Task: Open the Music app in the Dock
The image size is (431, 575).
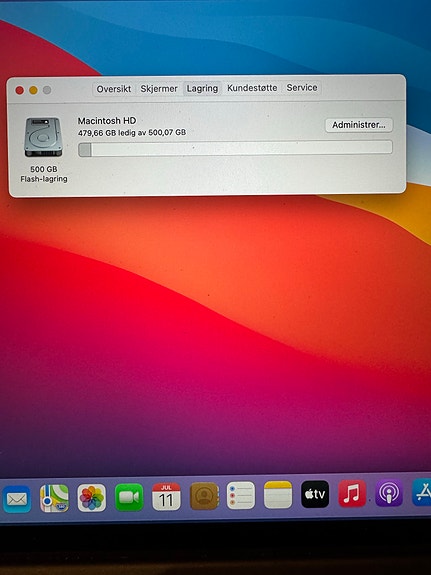Action: click(352, 493)
